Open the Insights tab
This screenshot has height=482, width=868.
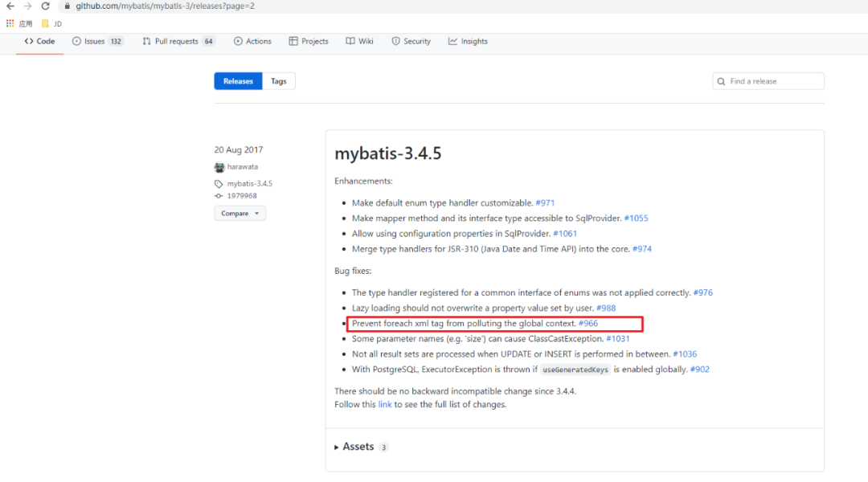(x=468, y=42)
